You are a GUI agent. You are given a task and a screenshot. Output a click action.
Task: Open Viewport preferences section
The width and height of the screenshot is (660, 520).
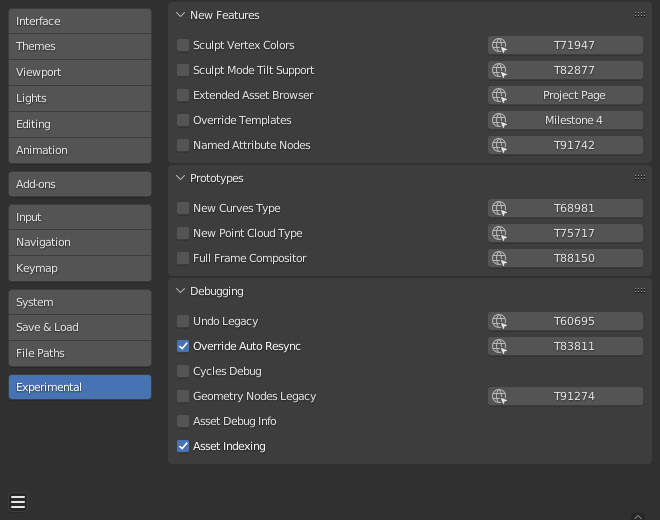pyautogui.click(x=80, y=72)
